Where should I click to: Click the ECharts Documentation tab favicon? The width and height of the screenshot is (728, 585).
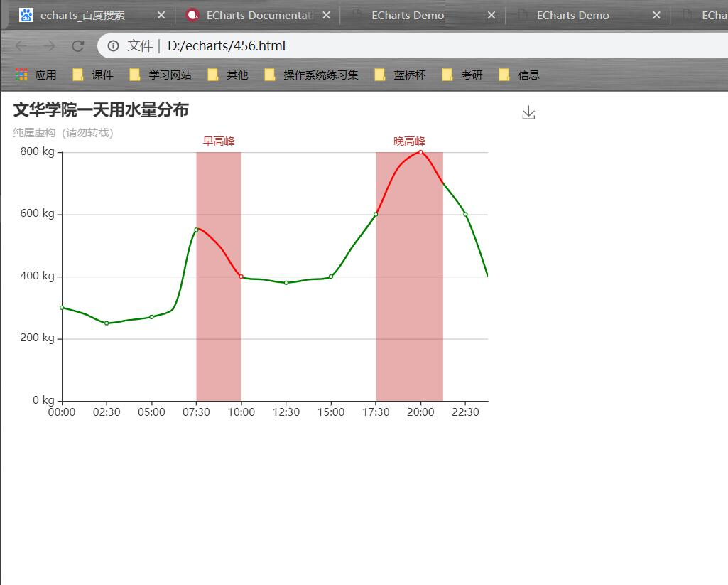192,15
